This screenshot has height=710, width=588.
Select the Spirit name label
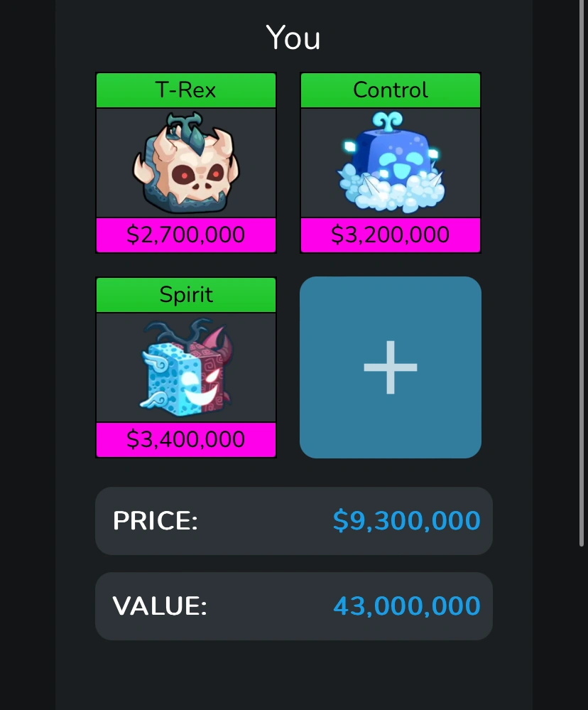(186, 294)
